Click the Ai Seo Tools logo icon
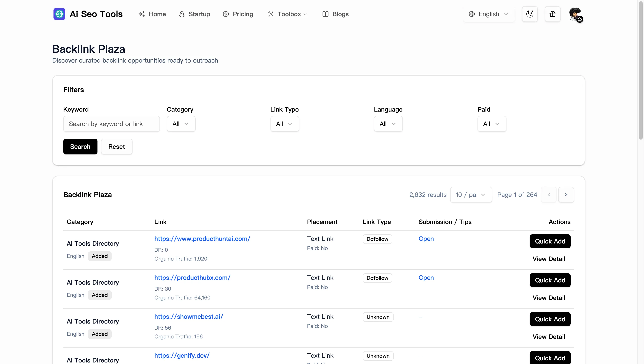The width and height of the screenshot is (644, 364). click(59, 14)
